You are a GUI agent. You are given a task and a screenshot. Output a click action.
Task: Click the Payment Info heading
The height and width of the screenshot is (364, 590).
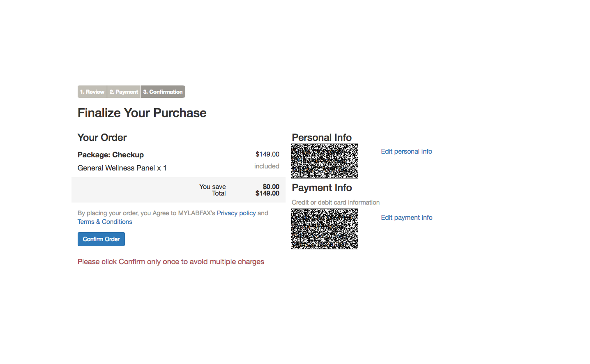[x=322, y=188]
